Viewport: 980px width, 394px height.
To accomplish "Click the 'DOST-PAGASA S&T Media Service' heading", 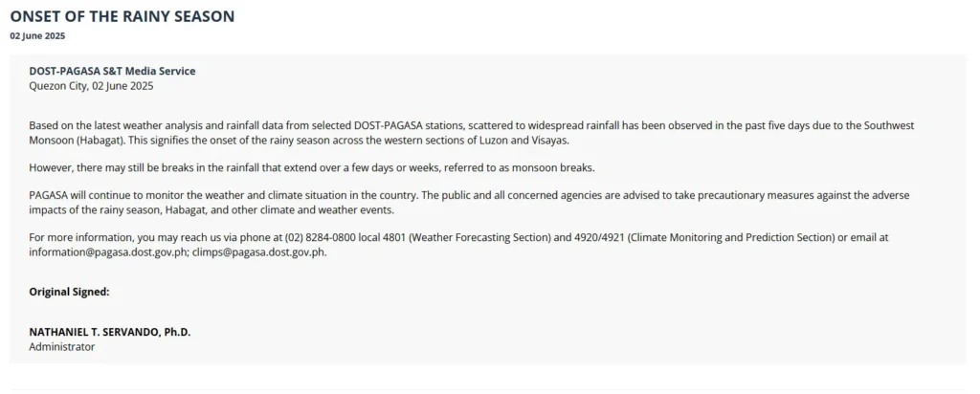I will (113, 71).
